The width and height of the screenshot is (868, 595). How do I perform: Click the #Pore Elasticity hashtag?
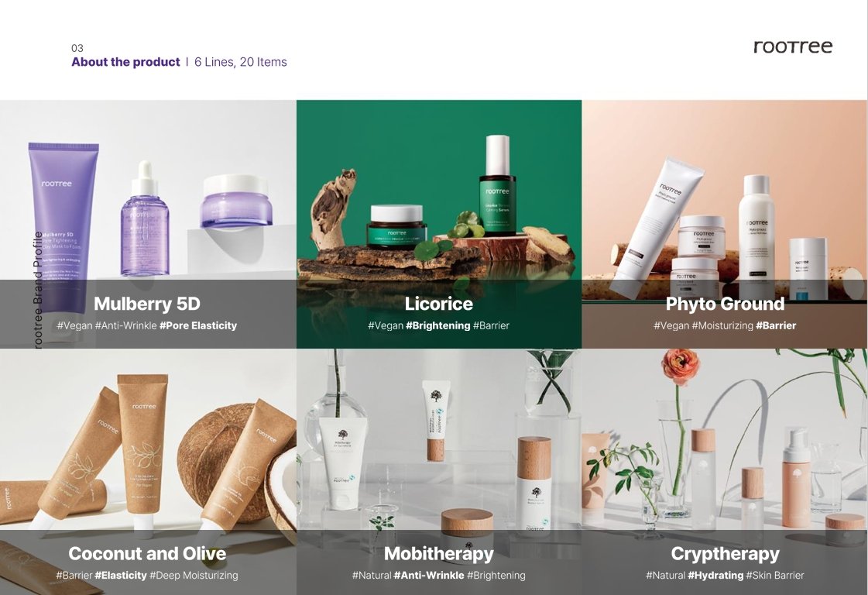point(198,325)
